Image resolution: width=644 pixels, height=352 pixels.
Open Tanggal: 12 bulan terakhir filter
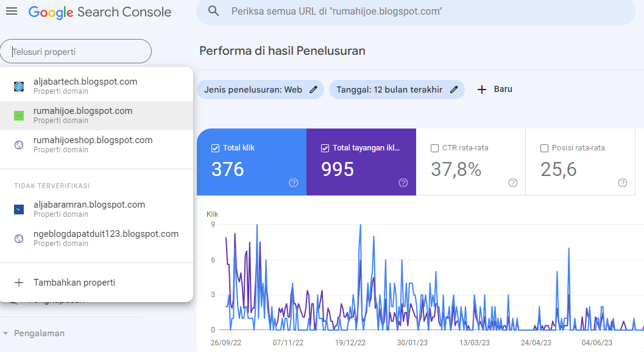(397, 90)
